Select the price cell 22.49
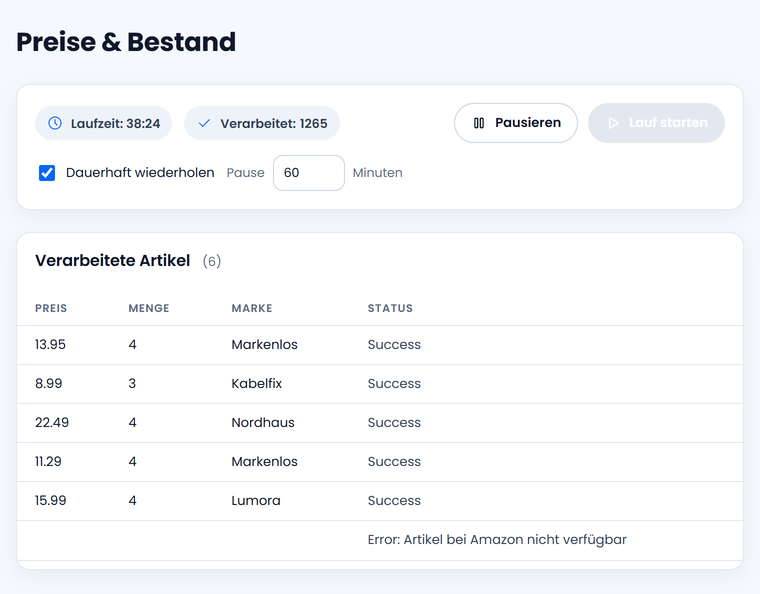 pos(52,422)
